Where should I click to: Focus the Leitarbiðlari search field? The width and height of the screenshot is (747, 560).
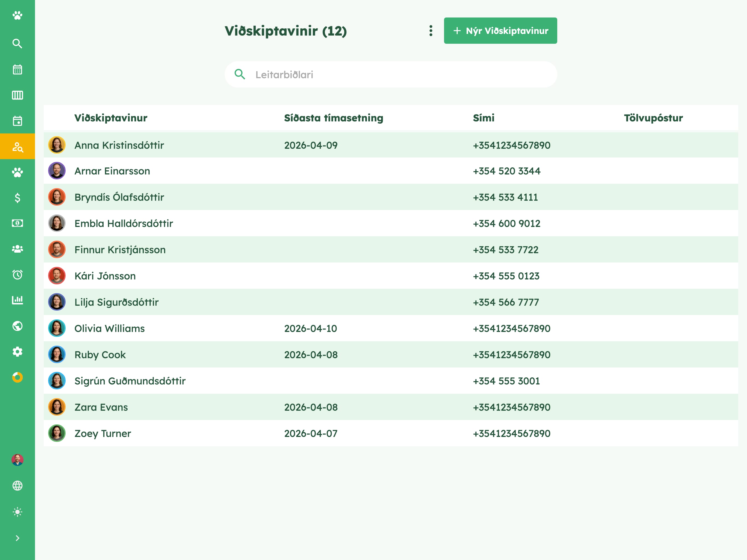[x=391, y=74]
